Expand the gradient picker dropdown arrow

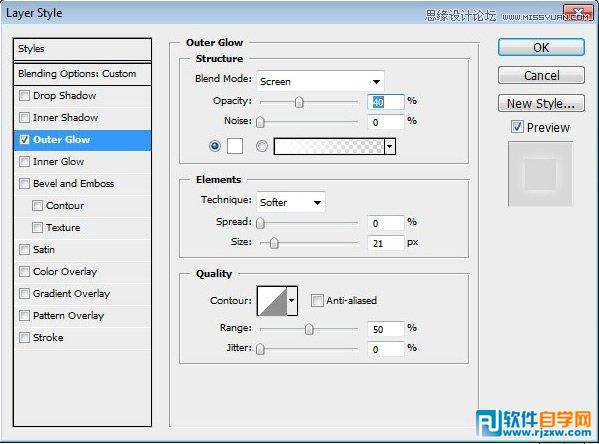point(390,146)
